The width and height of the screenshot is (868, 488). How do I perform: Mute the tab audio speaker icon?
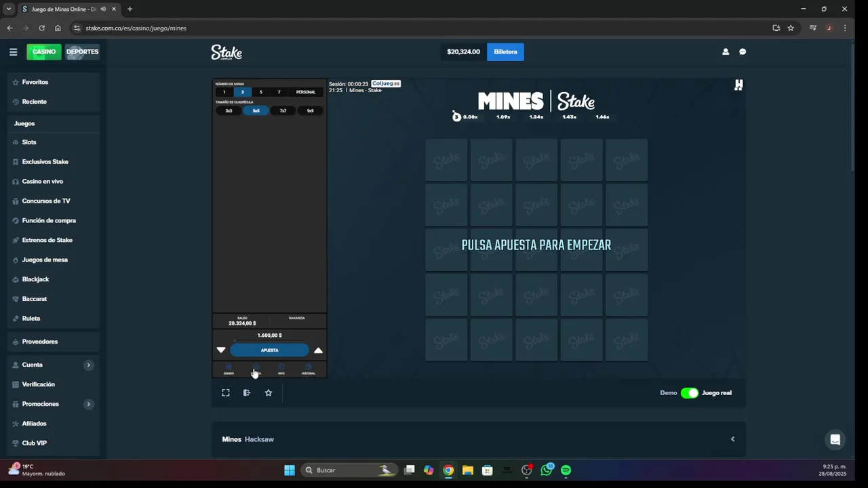point(103,9)
